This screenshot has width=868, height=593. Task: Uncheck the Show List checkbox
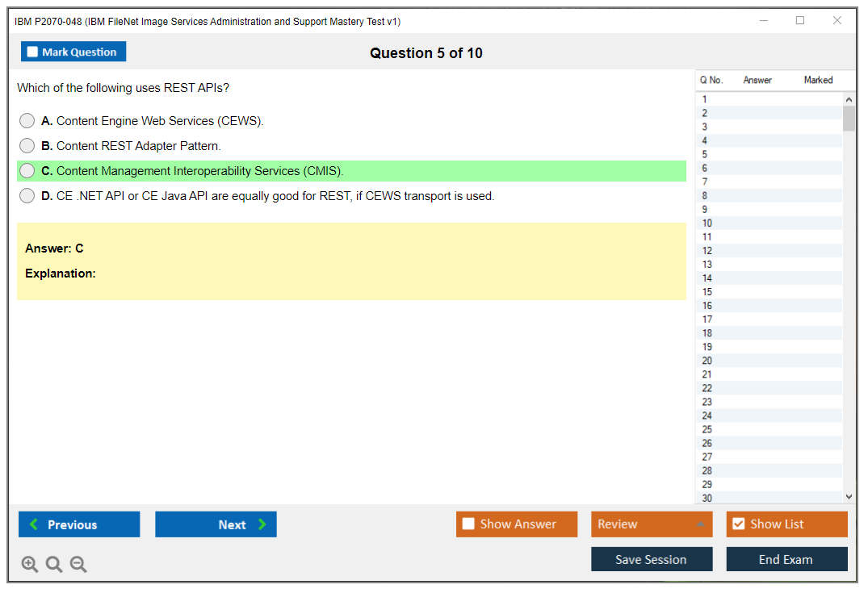(x=738, y=524)
